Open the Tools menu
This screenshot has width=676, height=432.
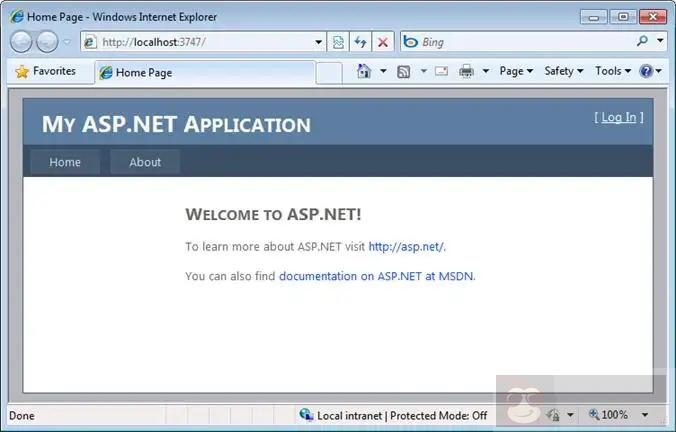[x=613, y=71]
